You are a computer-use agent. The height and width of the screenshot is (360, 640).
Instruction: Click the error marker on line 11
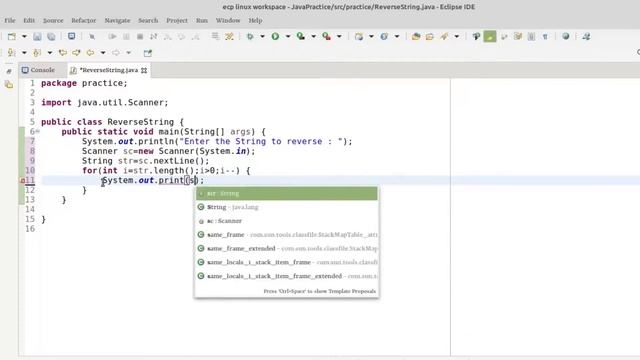[x=22, y=180]
